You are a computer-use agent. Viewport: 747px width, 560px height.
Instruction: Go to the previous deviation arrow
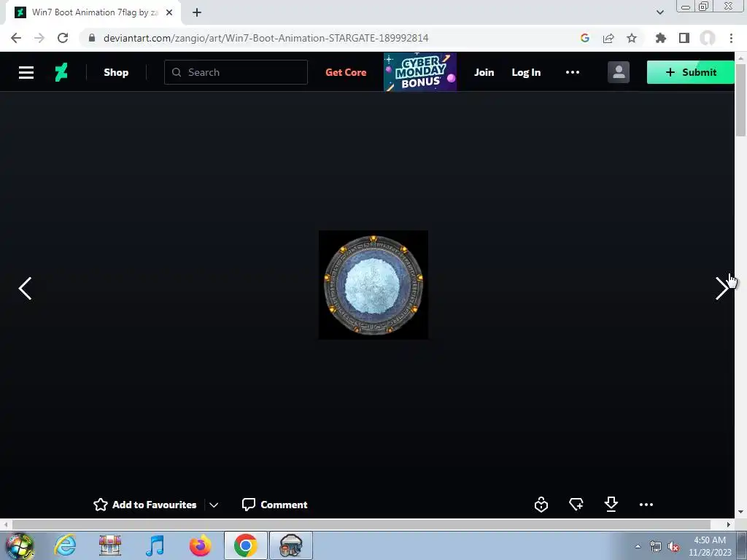coord(26,289)
